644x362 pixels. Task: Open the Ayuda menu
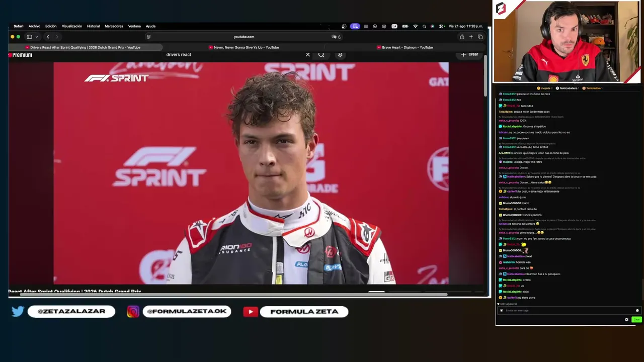[150, 26]
